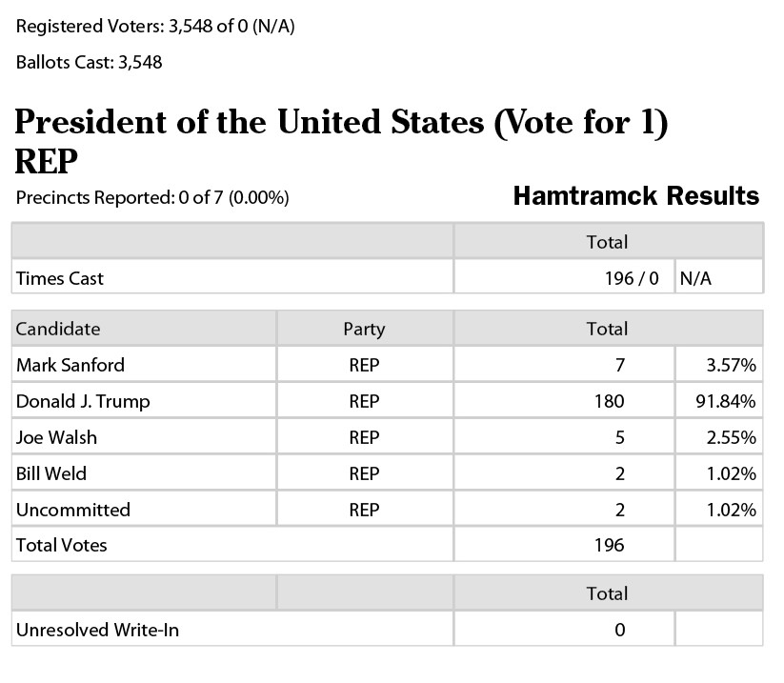
Task: Click the Candidate column header
Action: coord(144,329)
